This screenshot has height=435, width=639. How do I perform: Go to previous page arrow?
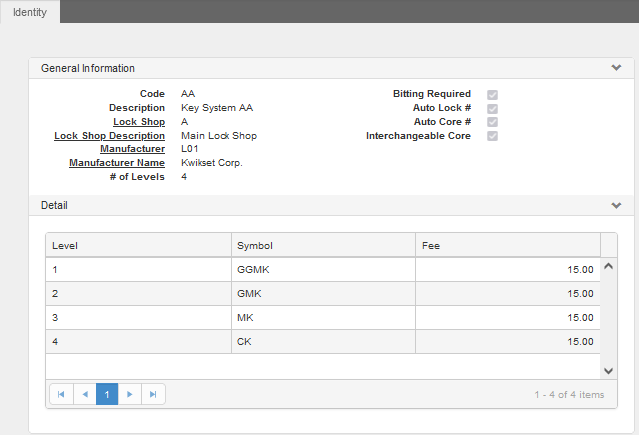tap(85, 394)
